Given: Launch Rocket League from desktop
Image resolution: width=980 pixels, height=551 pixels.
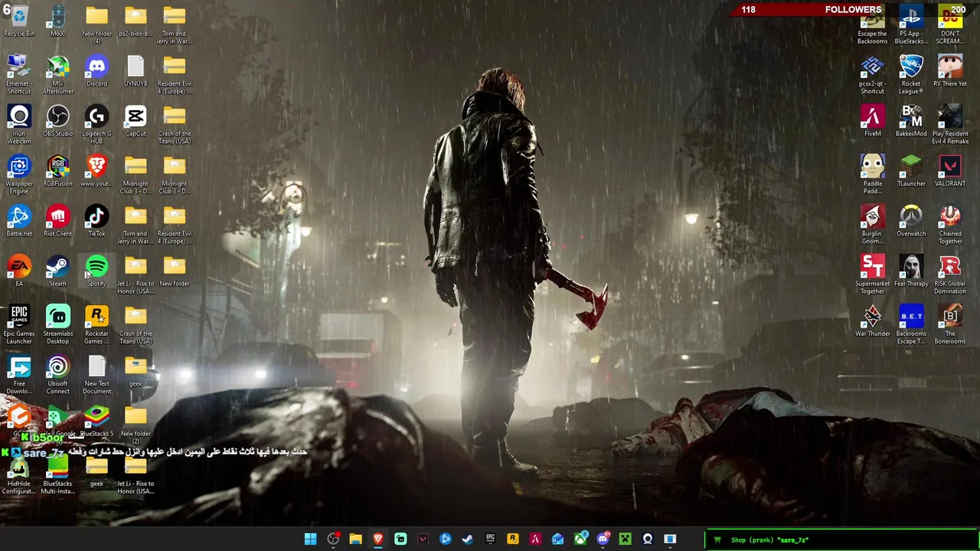Looking at the screenshot, I should 911,75.
